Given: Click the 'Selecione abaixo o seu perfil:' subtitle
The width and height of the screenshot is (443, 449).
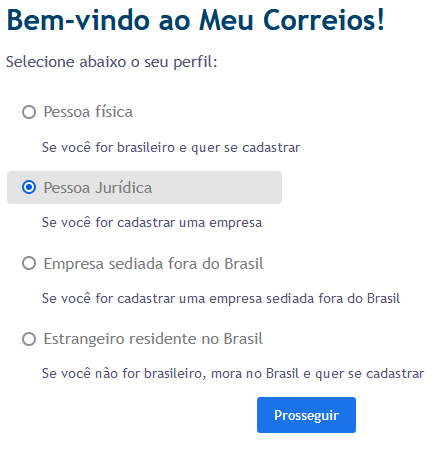Looking at the screenshot, I should [112, 62].
